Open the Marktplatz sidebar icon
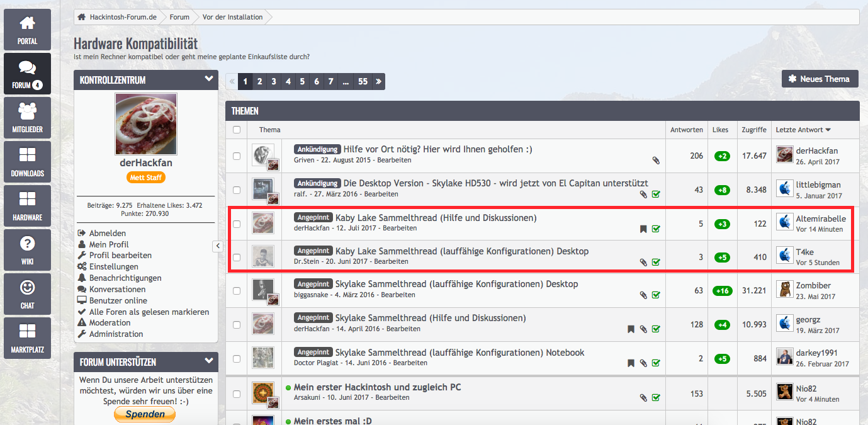The width and height of the screenshot is (868, 425). pos(27,338)
